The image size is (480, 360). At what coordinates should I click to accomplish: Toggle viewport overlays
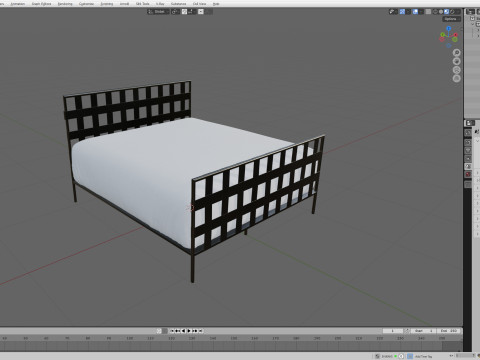tap(415, 12)
